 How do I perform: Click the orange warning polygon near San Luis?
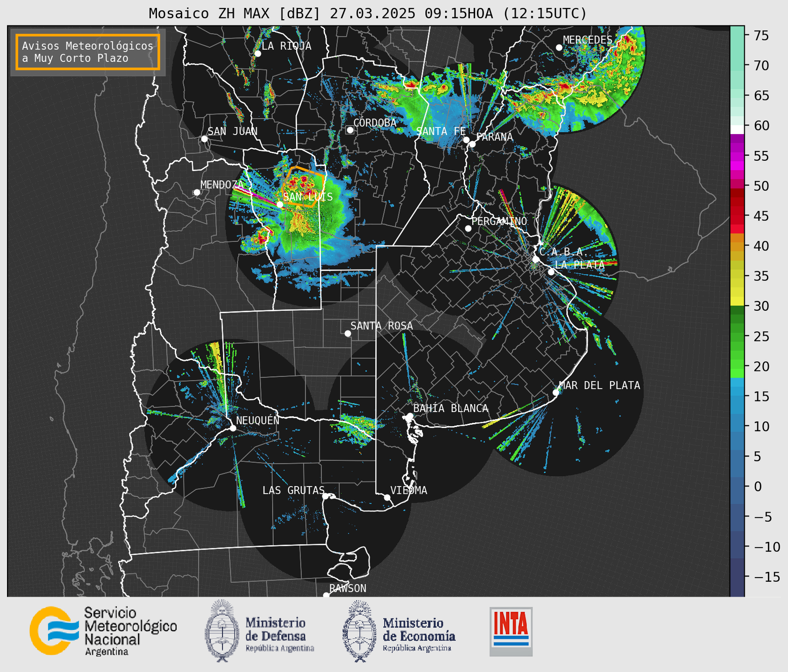pyautogui.click(x=303, y=186)
